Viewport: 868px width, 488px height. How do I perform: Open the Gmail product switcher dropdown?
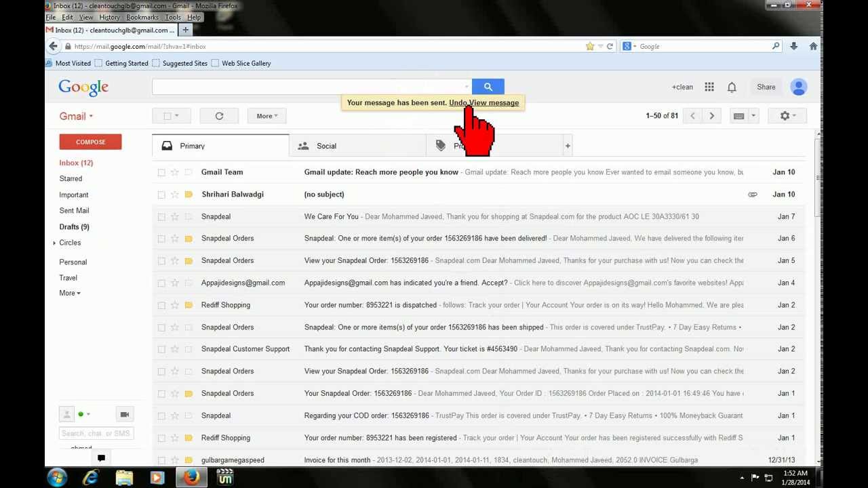point(76,116)
